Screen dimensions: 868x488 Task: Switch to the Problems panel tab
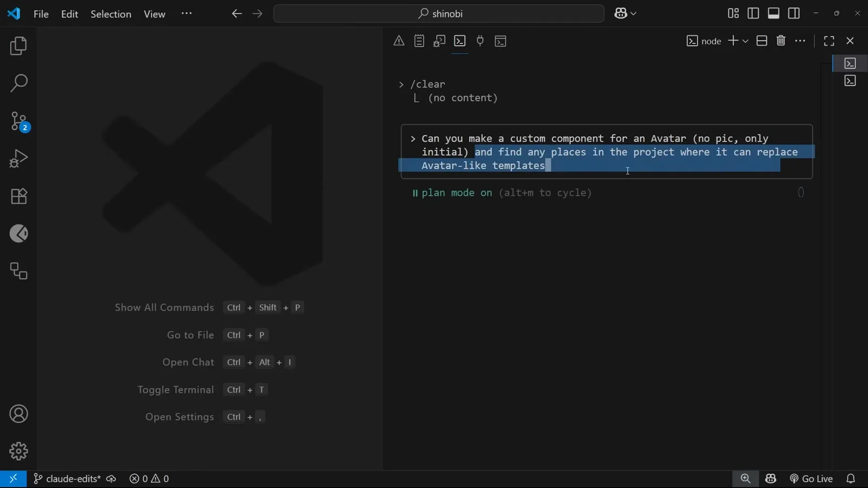(399, 41)
